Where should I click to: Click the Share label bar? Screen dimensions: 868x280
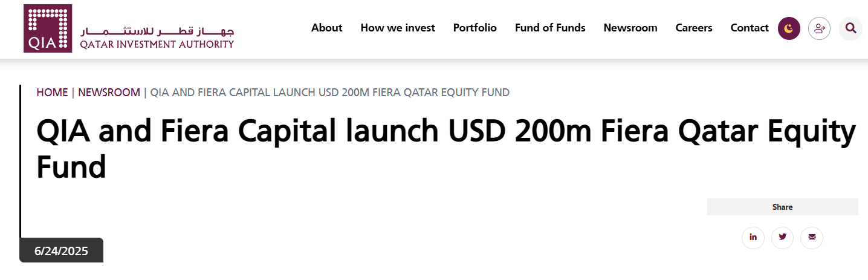click(782, 207)
